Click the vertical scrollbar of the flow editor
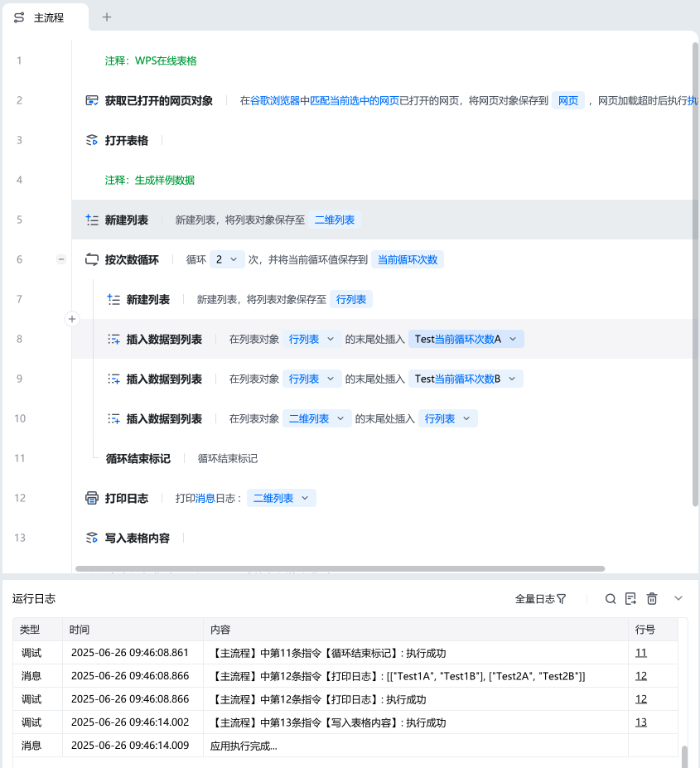This screenshot has height=768, width=700. 695,274
